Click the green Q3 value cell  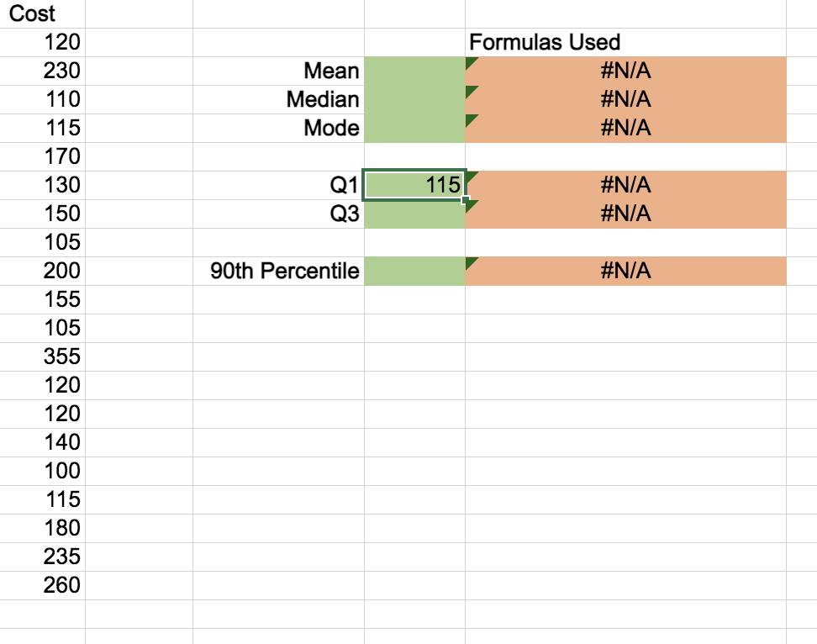(x=414, y=214)
